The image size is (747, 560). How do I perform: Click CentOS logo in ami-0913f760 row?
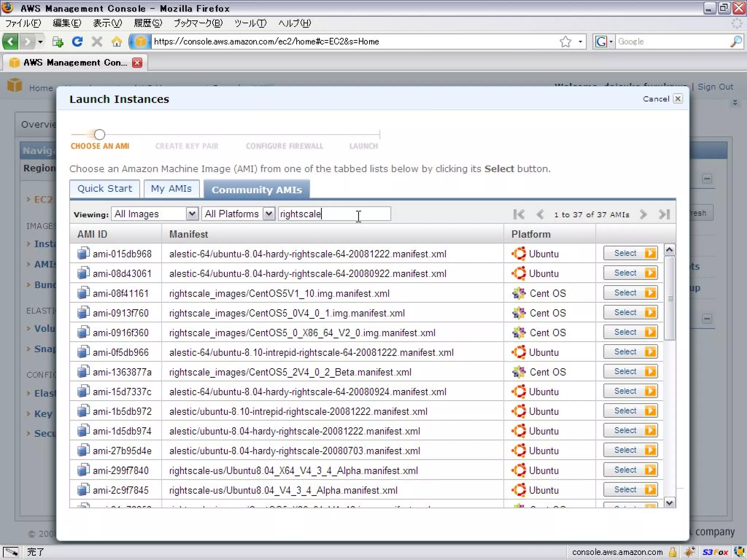(x=519, y=312)
